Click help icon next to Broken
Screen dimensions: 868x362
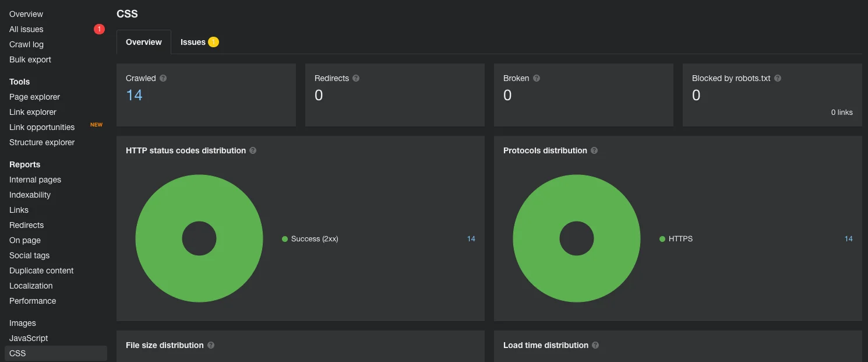537,78
